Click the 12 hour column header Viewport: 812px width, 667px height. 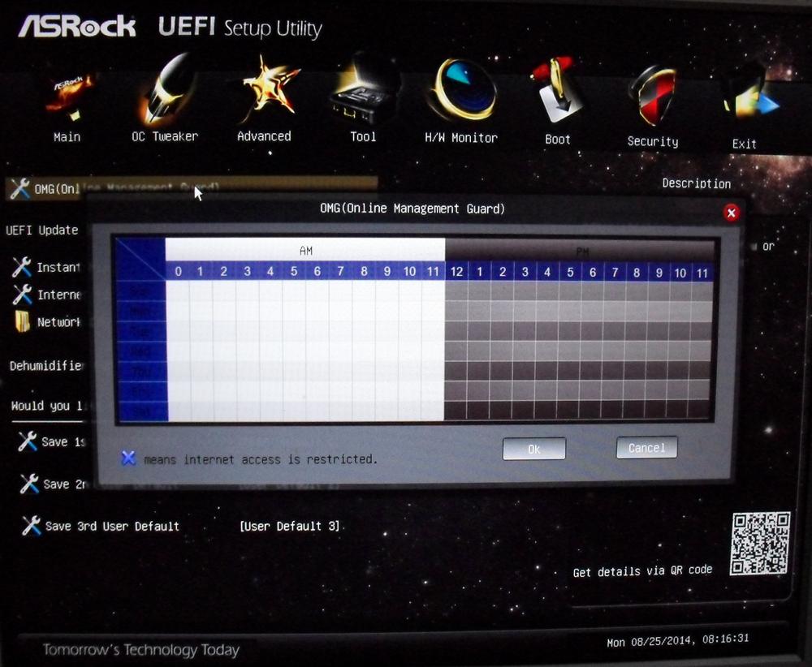(456, 272)
